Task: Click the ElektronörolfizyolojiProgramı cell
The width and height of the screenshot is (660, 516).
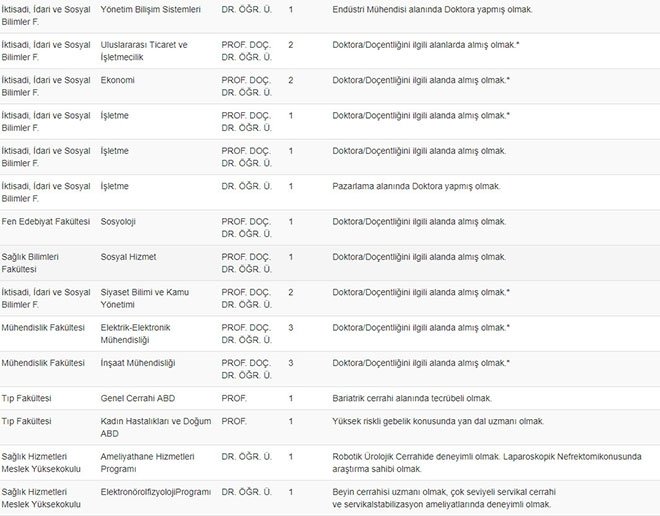Action: [156, 492]
